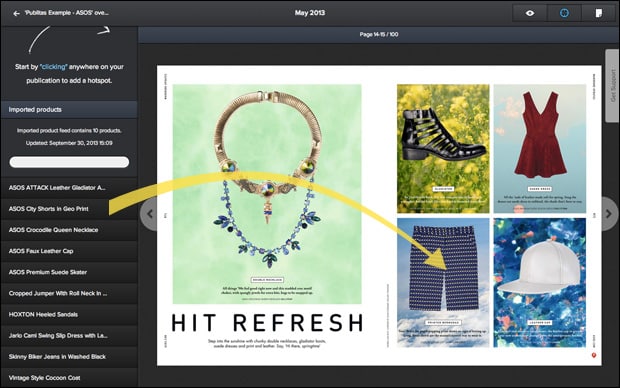The width and height of the screenshot is (620, 388).
Task: Click the gladiator boot image
Action: tap(443, 149)
